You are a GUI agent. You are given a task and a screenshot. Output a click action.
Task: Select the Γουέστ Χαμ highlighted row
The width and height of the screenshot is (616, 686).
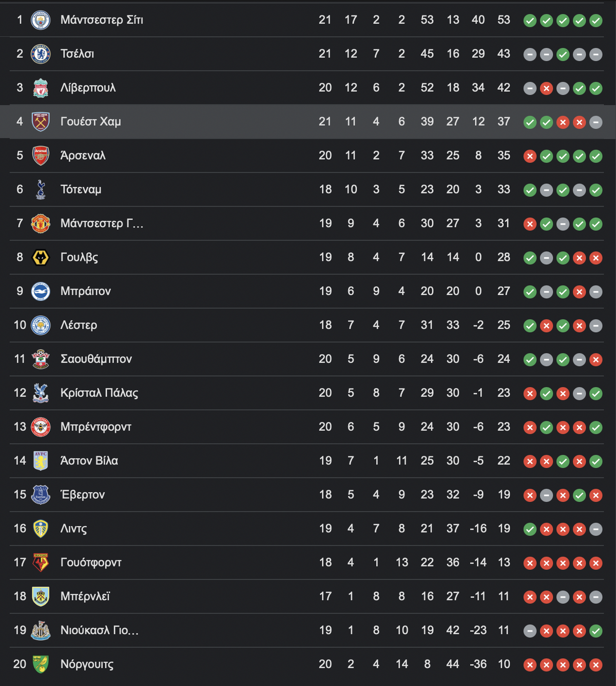[x=308, y=122]
